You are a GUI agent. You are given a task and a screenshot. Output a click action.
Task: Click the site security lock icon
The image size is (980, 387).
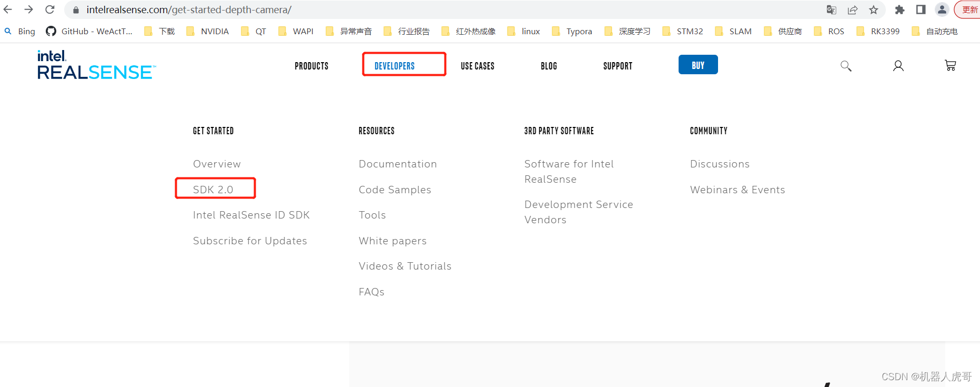(x=76, y=10)
